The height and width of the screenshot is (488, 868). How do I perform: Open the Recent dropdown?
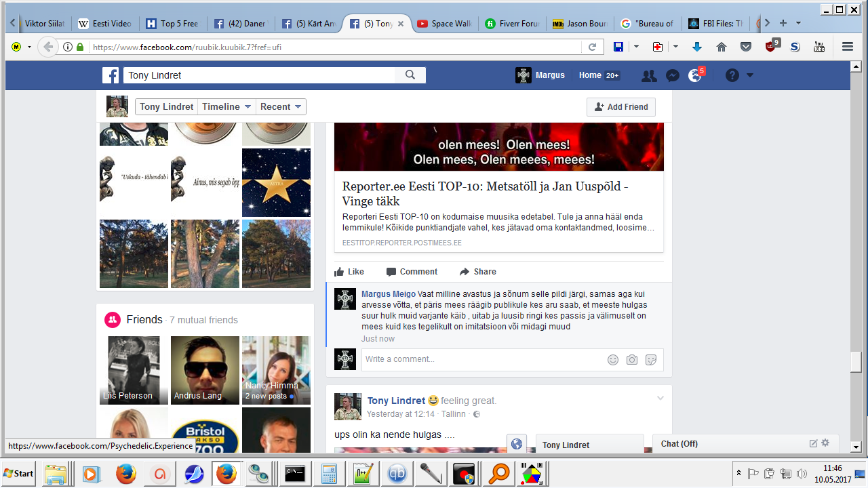[281, 106]
